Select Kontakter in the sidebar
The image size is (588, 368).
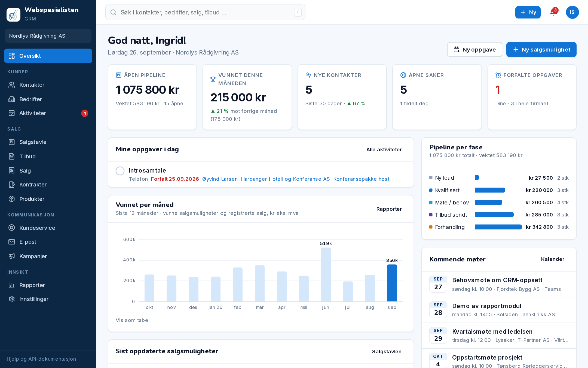click(x=48, y=85)
